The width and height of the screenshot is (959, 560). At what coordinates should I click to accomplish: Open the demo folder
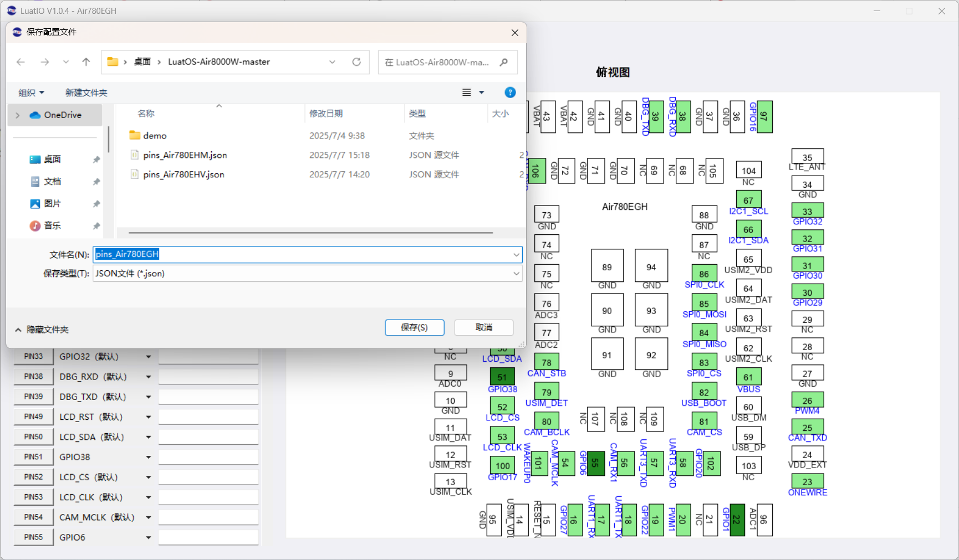coord(155,136)
